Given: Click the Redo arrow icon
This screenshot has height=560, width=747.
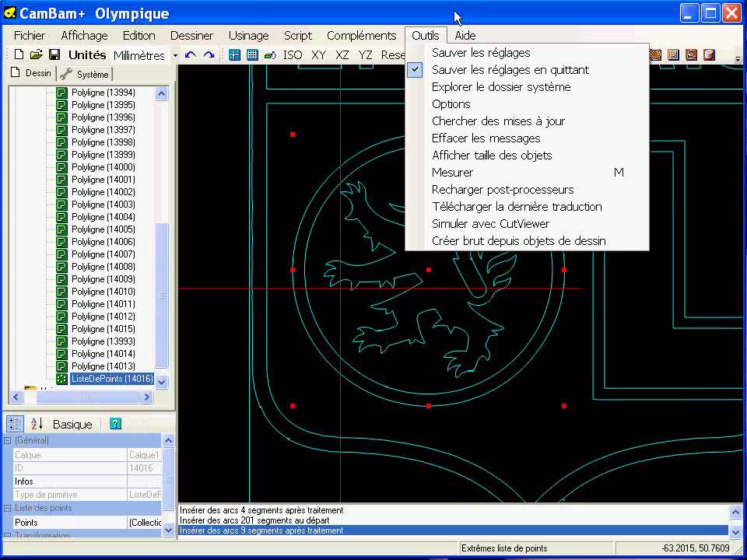Looking at the screenshot, I should 209,55.
